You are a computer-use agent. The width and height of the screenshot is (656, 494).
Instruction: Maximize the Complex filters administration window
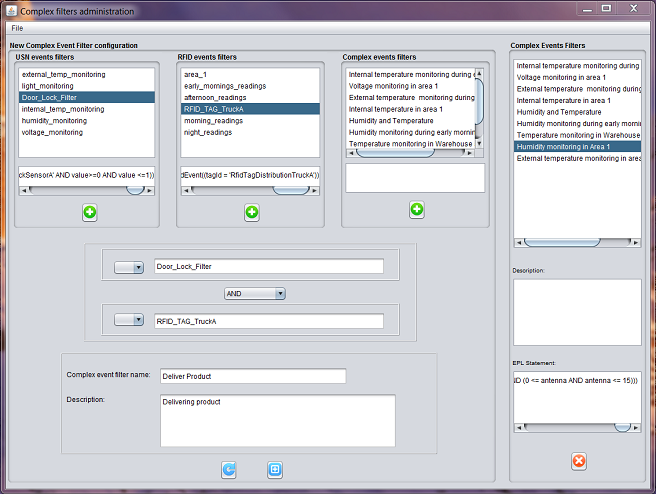point(606,8)
